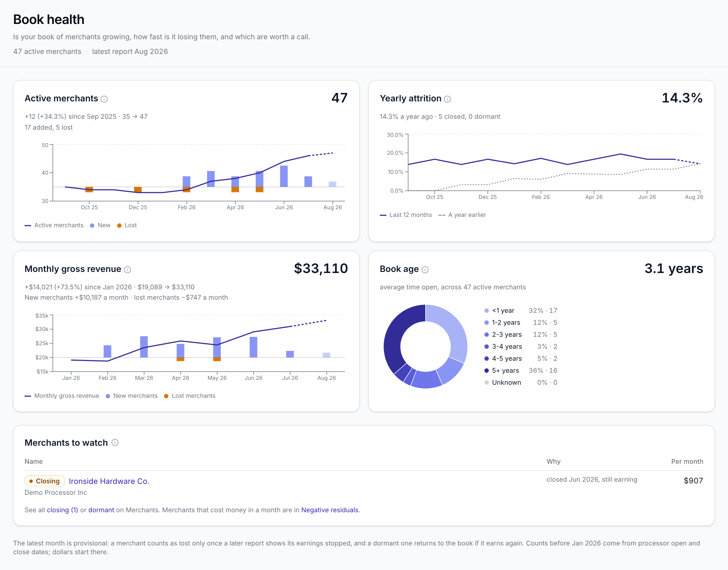Screen dimensions: 728x570
Task: Select the 5+ years legend row
Action: (x=521, y=371)
